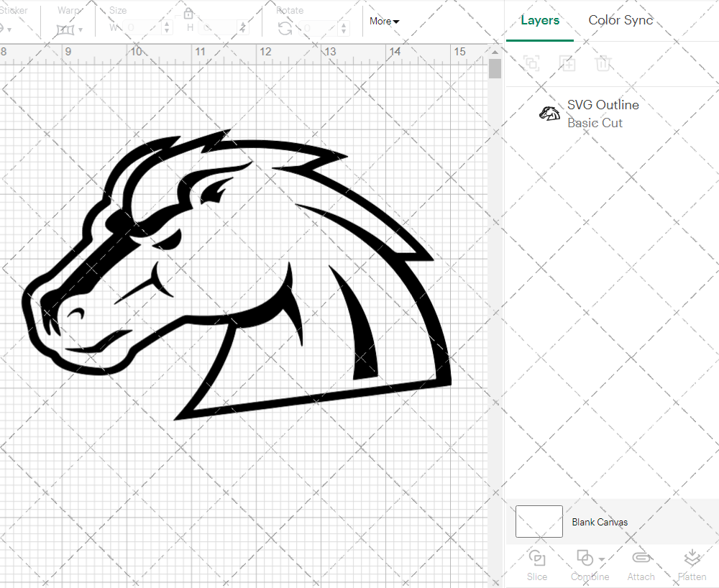Click the duplicate layer icon
The width and height of the screenshot is (719, 588).
pyautogui.click(x=567, y=63)
